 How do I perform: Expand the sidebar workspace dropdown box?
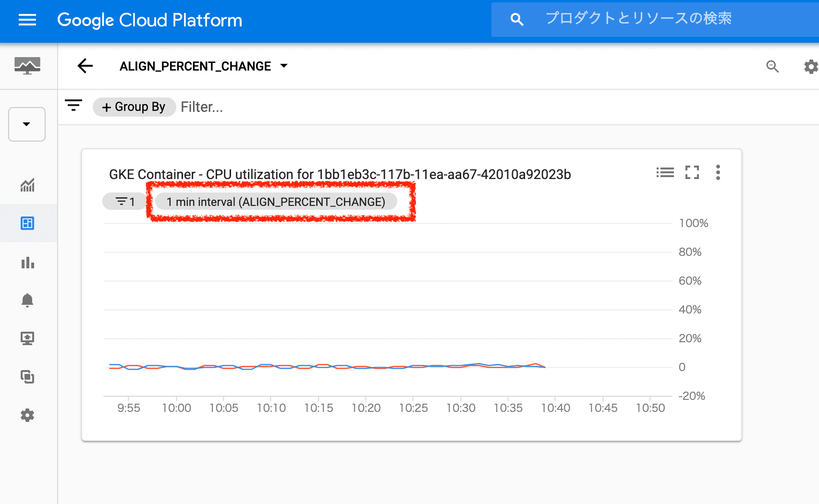27,124
